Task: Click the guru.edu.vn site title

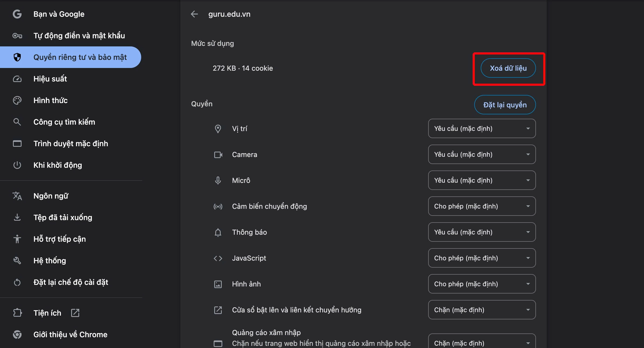Action: [x=229, y=14]
